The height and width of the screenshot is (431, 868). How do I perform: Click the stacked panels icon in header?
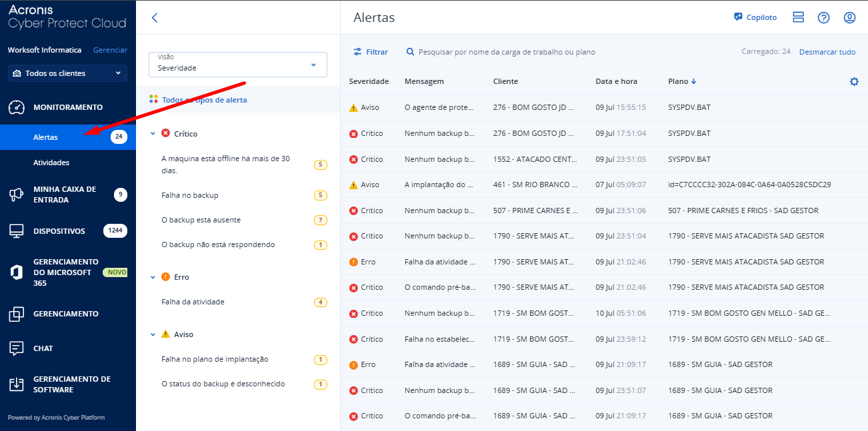(x=798, y=18)
